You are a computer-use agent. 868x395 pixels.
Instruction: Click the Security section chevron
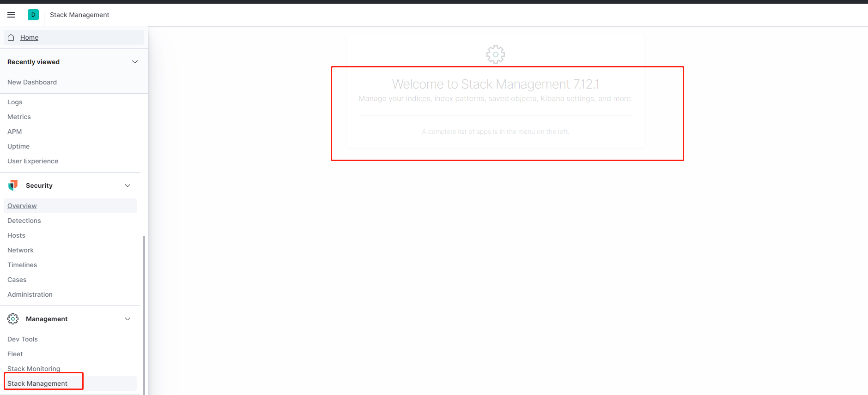[x=127, y=186]
